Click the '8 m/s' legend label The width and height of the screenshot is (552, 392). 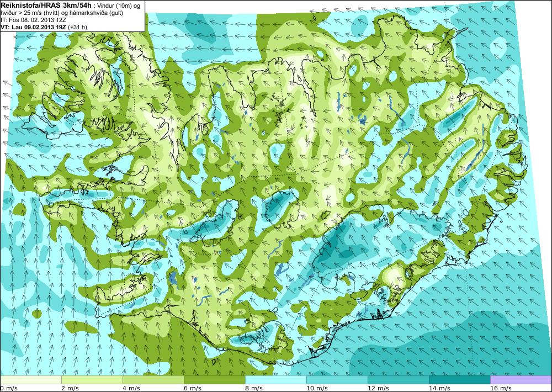[x=254, y=388]
